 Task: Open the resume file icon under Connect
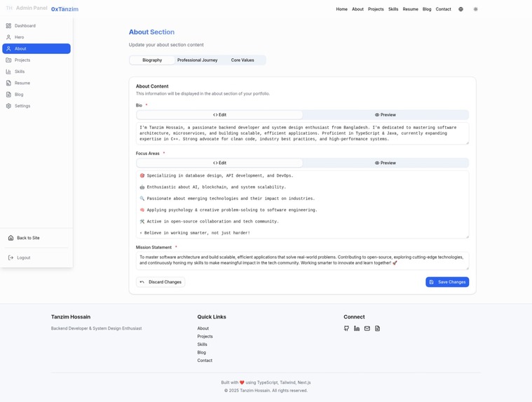[x=377, y=328]
